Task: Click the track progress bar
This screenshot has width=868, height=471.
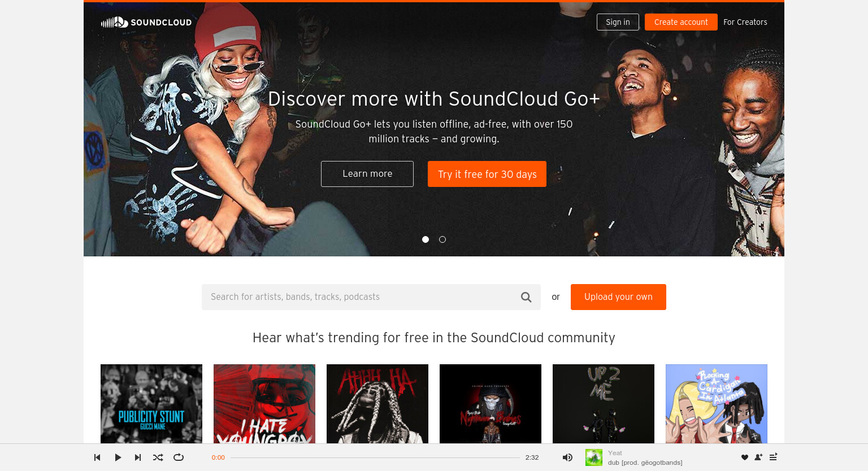Action: (375, 457)
